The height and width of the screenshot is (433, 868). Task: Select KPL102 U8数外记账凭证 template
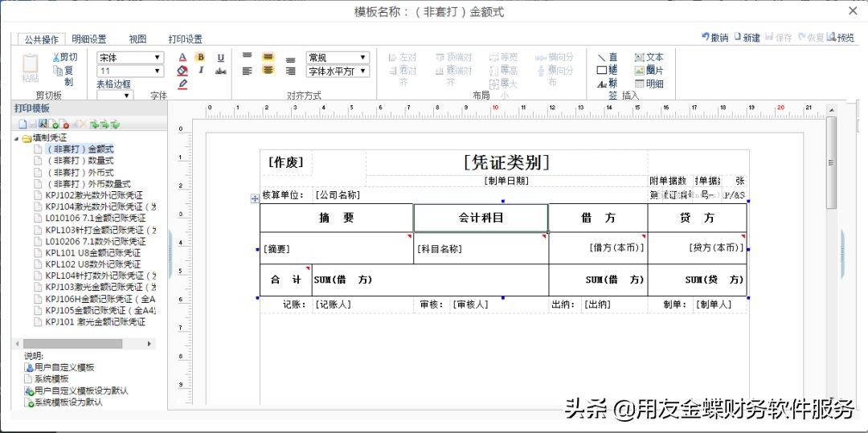click(x=93, y=264)
